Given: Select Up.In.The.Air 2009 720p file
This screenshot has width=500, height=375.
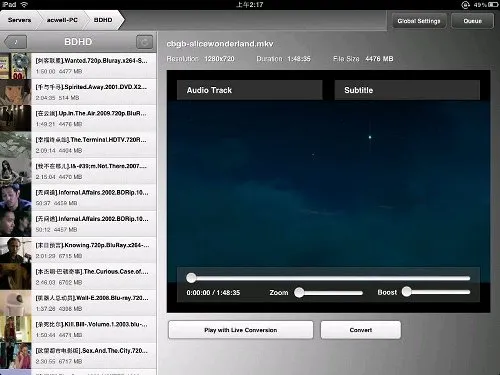Looking at the screenshot, I should pos(78,118).
